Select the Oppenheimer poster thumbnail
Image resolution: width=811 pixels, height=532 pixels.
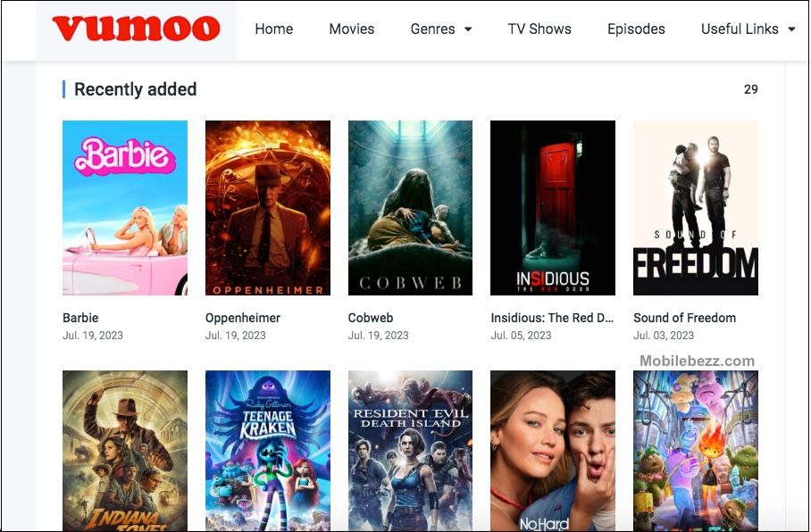coord(268,208)
